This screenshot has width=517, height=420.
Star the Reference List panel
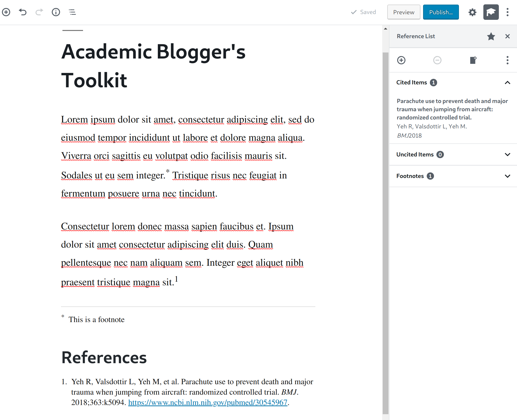pyautogui.click(x=491, y=37)
